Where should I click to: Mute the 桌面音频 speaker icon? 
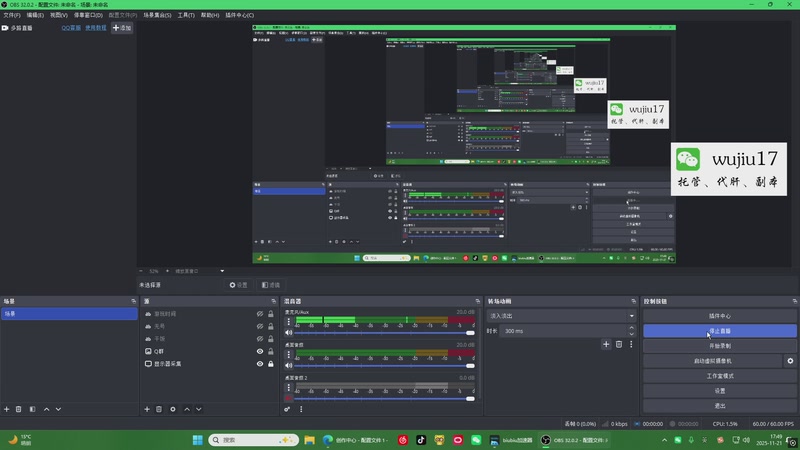(x=289, y=365)
